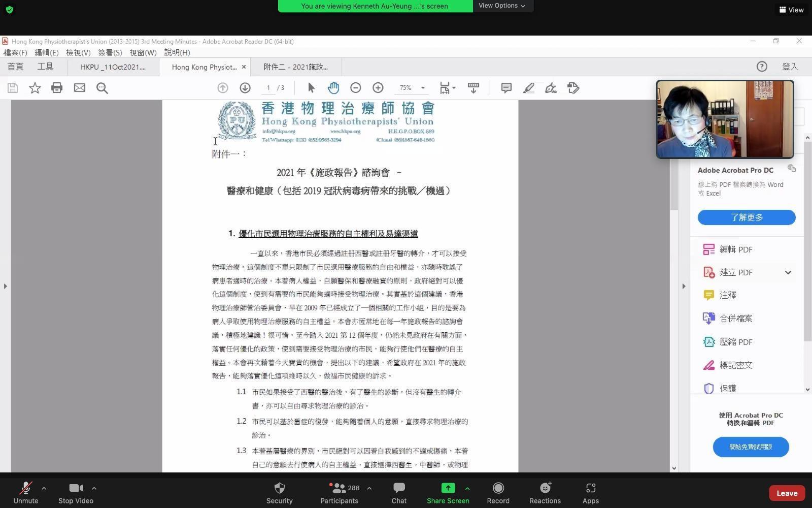
Task: Open the sign document icon
Action: tap(551, 88)
